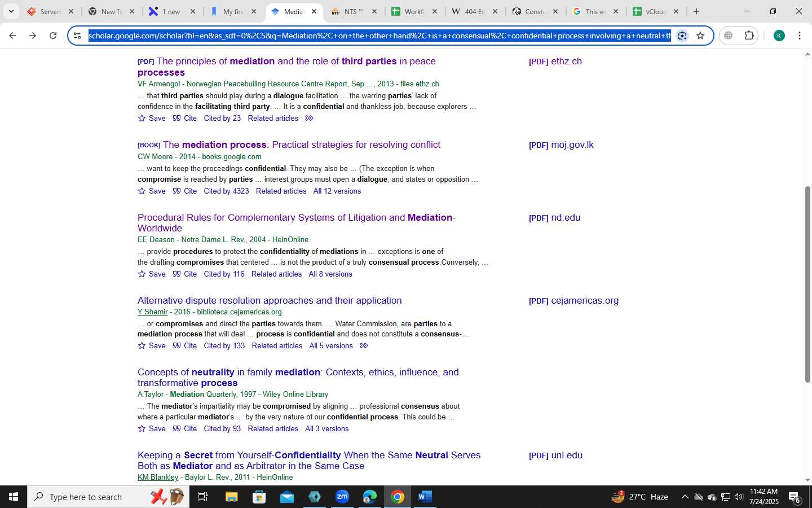The width and height of the screenshot is (812, 508).
Task: Open Cited by 23 link
Action: [222, 118]
